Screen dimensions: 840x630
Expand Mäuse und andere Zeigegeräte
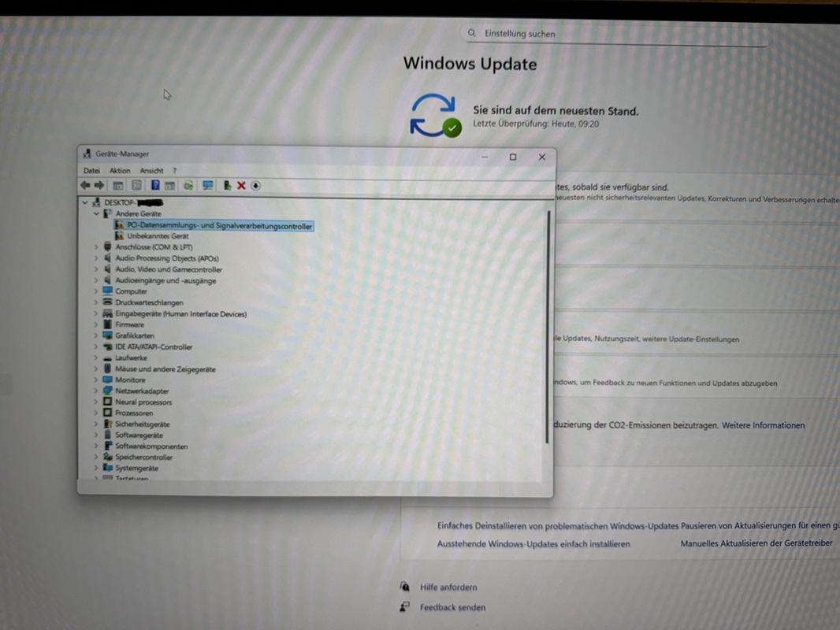point(96,369)
